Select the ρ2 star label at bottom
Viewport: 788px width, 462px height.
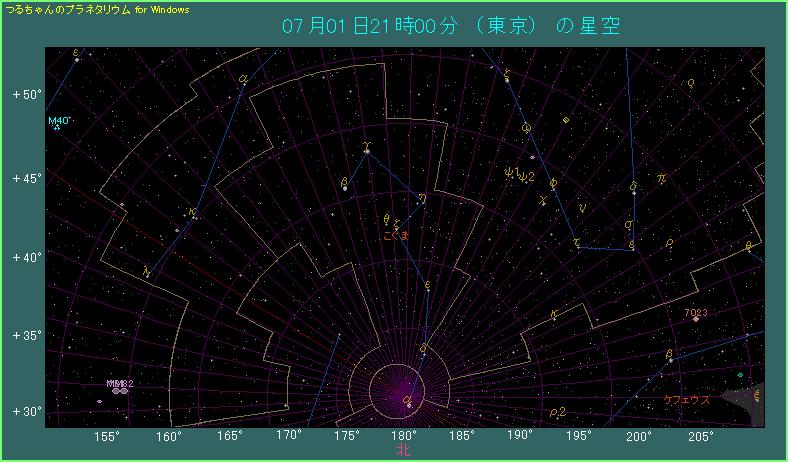(x=558, y=412)
